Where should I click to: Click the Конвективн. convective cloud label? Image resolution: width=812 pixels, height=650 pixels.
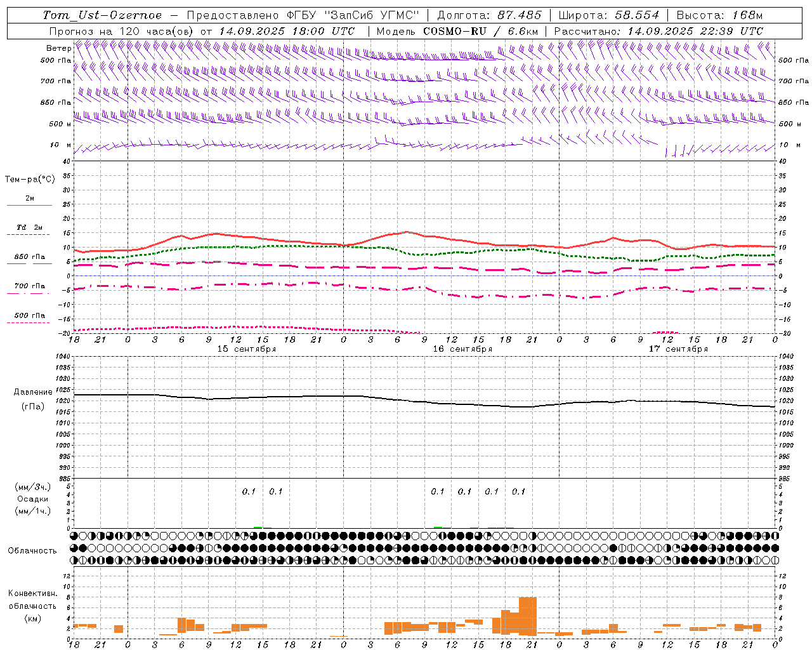[x=32, y=594]
